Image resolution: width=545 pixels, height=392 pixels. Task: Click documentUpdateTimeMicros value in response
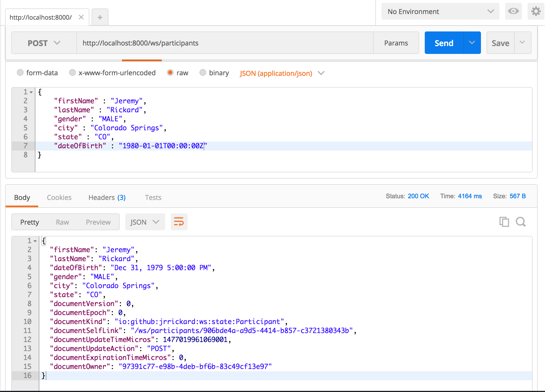[x=195, y=339]
